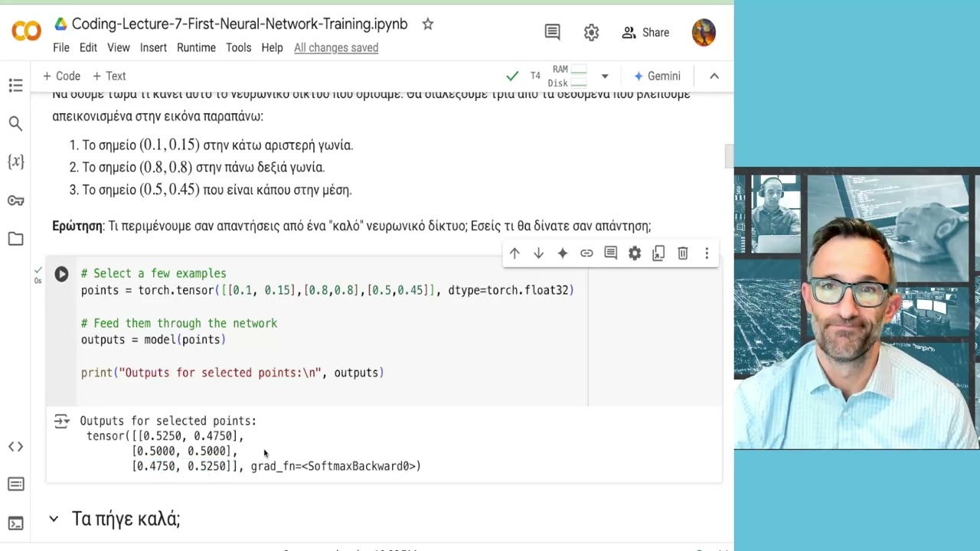This screenshot has width=980, height=551.
Task: Click the '# Select a few examples' comment
Action: tap(153, 273)
